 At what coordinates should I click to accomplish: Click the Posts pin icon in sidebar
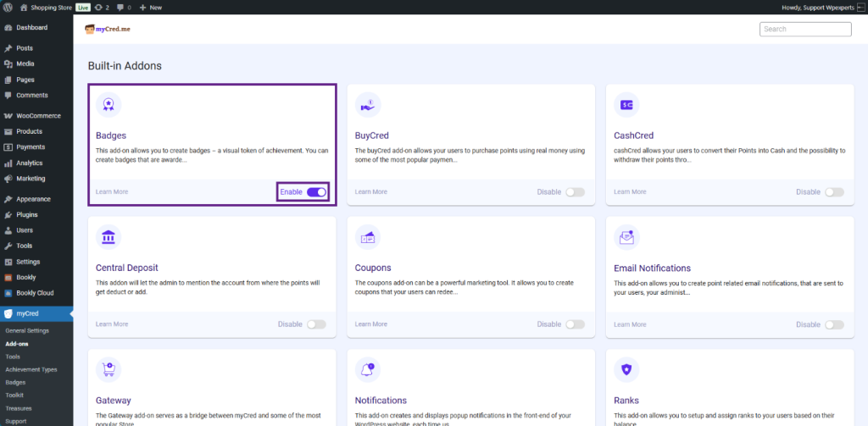pyautogui.click(x=8, y=48)
